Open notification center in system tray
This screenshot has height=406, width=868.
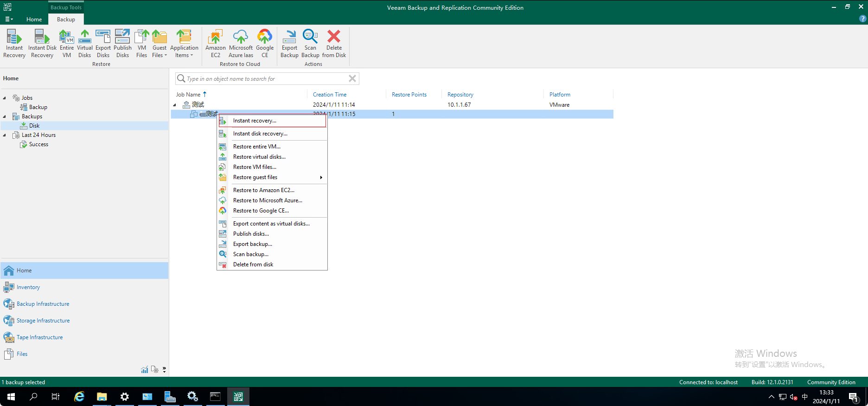854,397
